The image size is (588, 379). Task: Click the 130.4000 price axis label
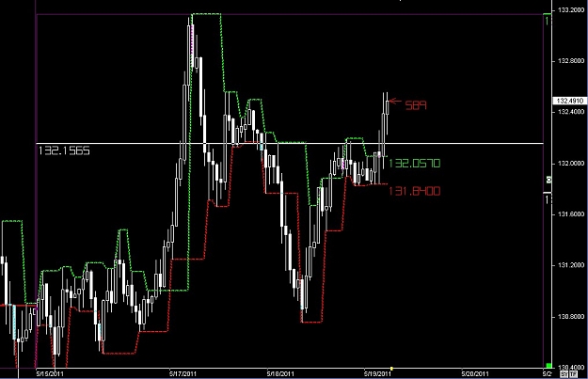(x=571, y=367)
